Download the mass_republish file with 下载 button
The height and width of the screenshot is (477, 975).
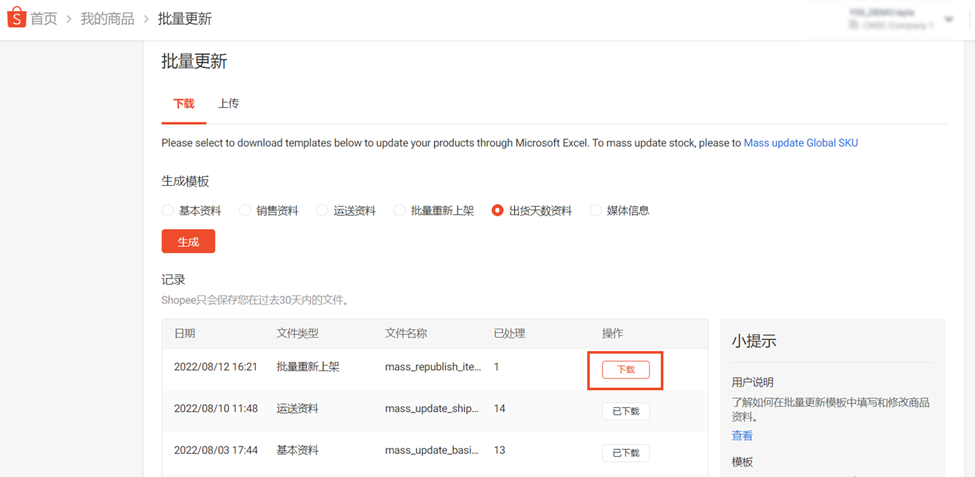(x=626, y=369)
